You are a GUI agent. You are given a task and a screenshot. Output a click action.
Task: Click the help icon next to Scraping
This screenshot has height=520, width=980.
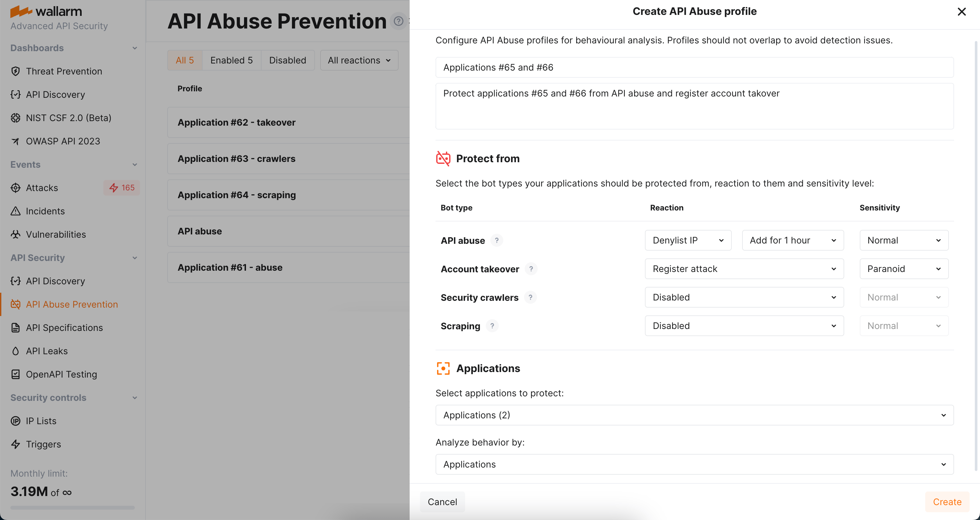[492, 326]
